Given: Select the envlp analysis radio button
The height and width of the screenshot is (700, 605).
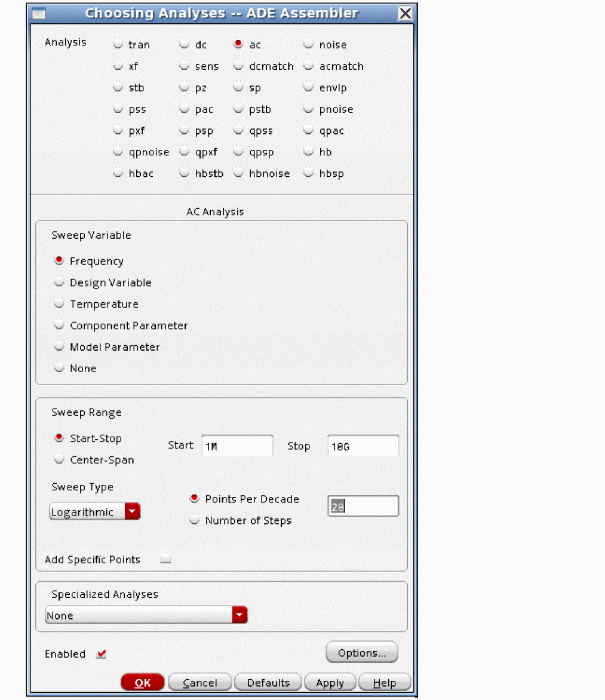Looking at the screenshot, I should coord(309,87).
